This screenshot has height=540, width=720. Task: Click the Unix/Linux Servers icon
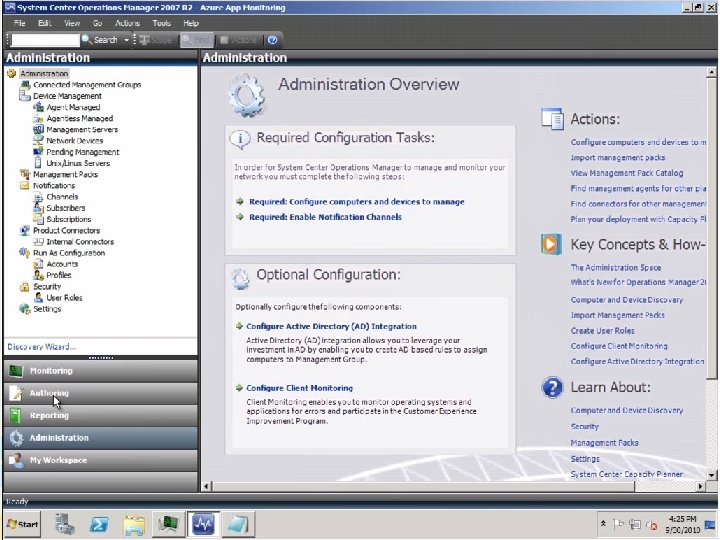pyautogui.click(x=39, y=163)
